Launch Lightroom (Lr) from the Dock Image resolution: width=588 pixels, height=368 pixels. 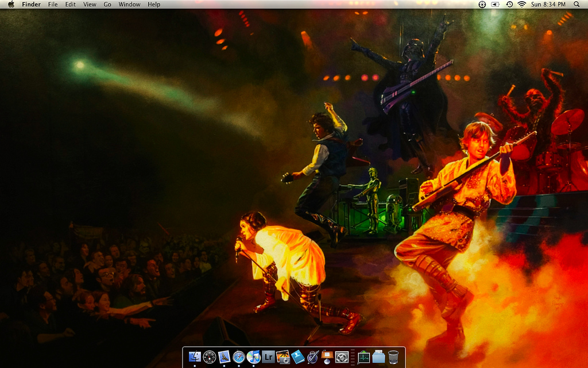268,356
